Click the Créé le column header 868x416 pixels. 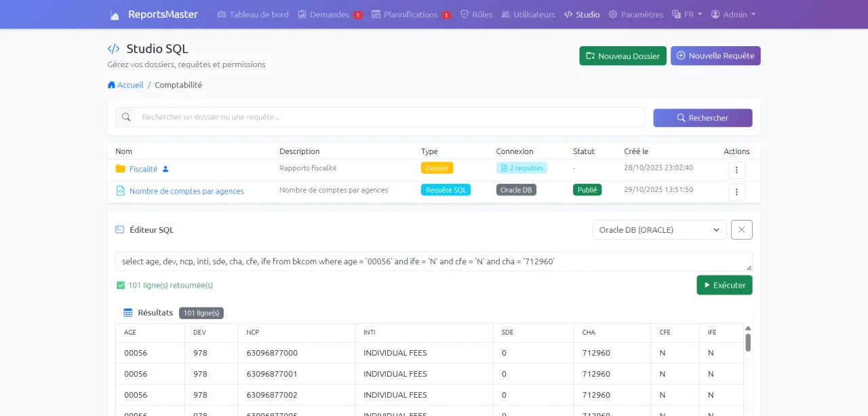coord(636,151)
